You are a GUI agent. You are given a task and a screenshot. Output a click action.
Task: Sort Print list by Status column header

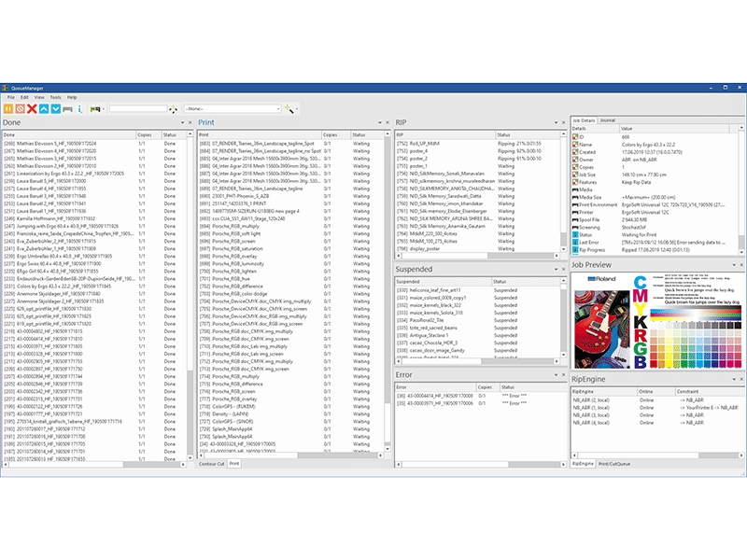coord(367,134)
